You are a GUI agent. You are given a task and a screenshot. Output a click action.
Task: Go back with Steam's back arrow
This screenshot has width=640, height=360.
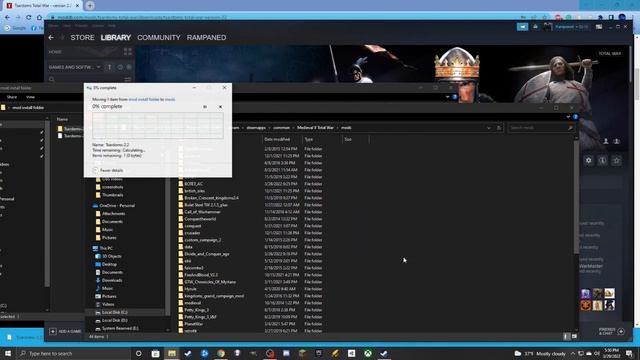[x=51, y=38]
